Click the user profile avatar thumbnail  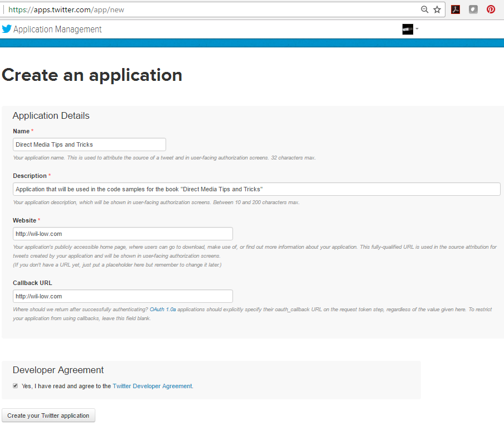click(x=408, y=29)
